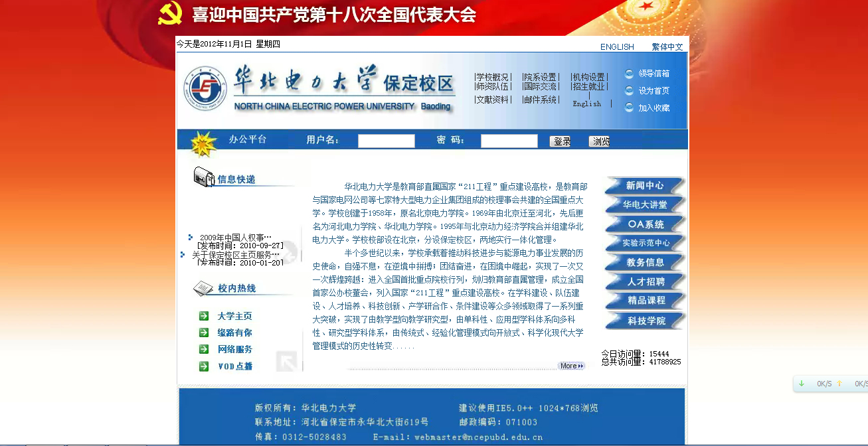
Task: Open the OA系统 button
Action: [x=645, y=224]
